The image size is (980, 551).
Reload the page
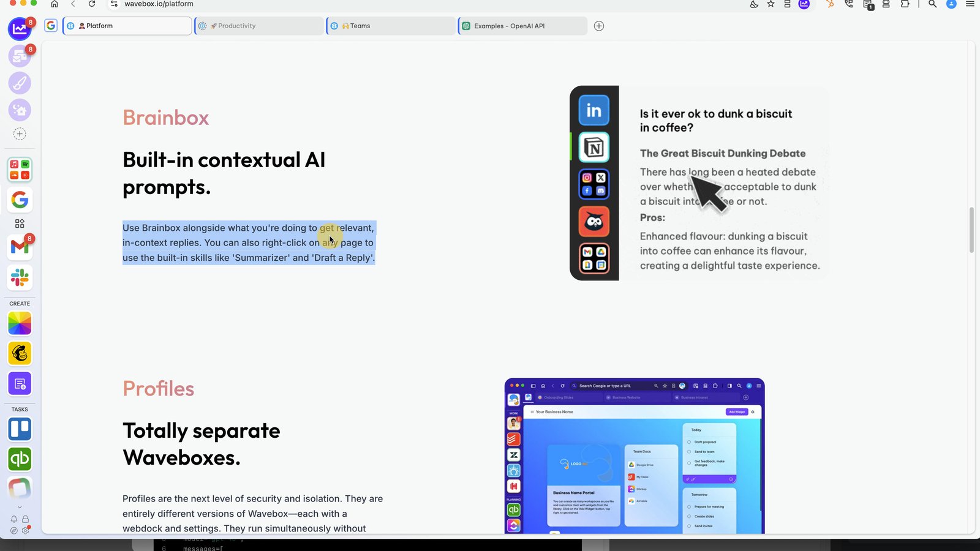(x=92, y=4)
